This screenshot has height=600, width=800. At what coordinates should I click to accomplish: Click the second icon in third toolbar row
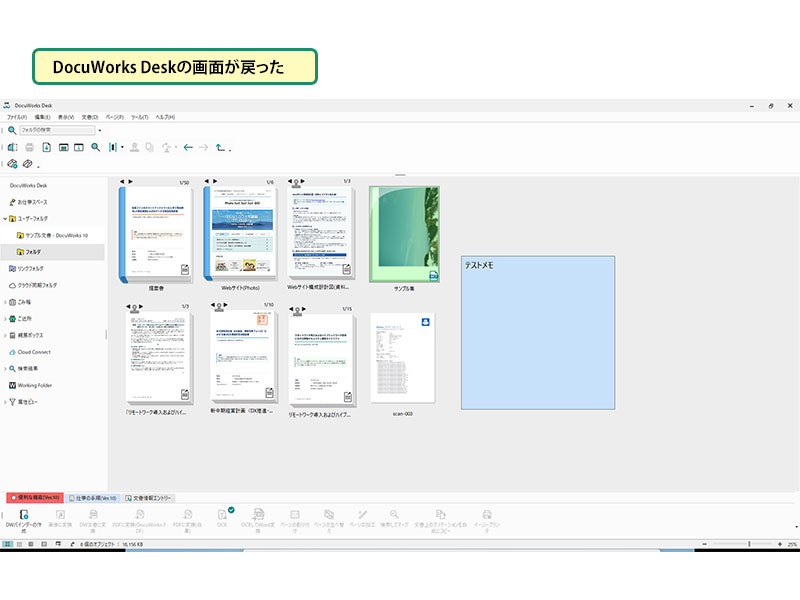click(28, 164)
